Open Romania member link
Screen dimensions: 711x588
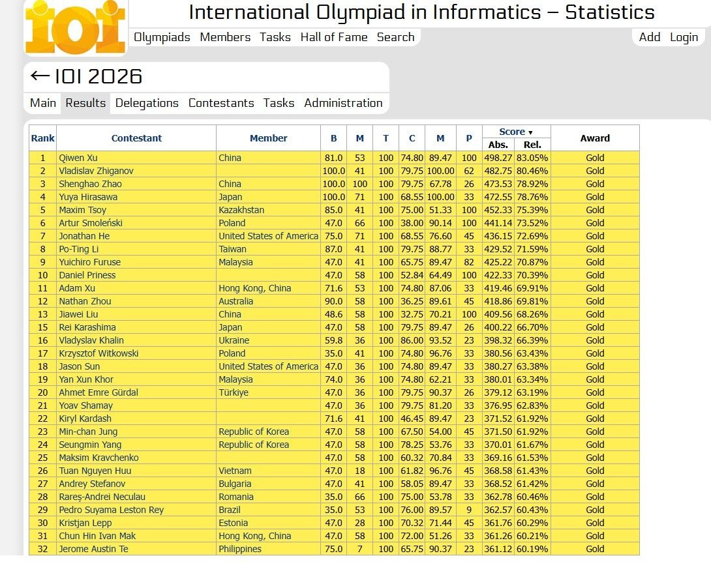pyautogui.click(x=235, y=497)
